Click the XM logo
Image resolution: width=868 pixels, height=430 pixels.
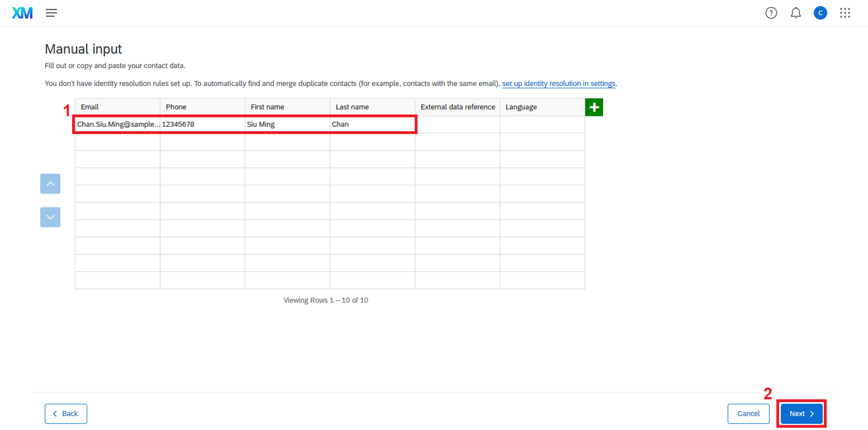22,13
